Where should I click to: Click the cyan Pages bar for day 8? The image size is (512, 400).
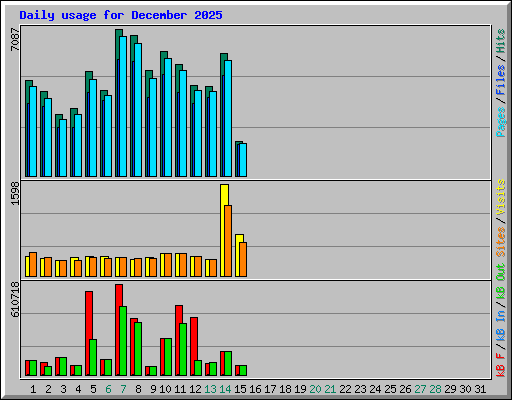tap(138, 110)
